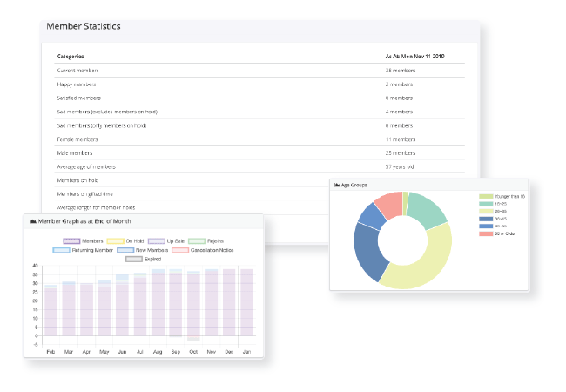Viewport: 566px width, 392px height.
Task: Click the June bar in the member graph
Action: pyautogui.click(x=122, y=306)
